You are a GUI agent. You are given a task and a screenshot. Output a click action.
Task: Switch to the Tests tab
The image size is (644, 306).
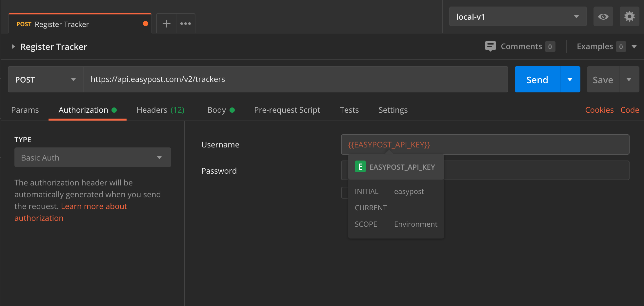[349, 110]
